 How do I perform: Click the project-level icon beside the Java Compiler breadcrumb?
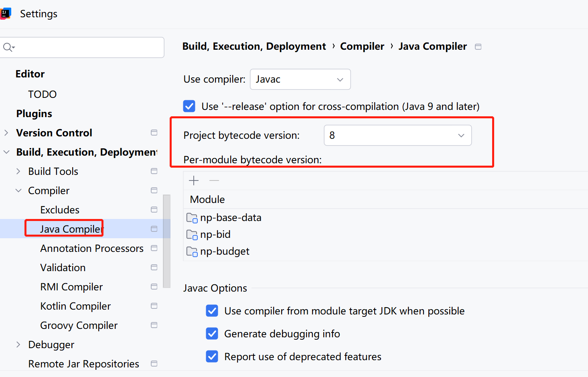coord(478,47)
